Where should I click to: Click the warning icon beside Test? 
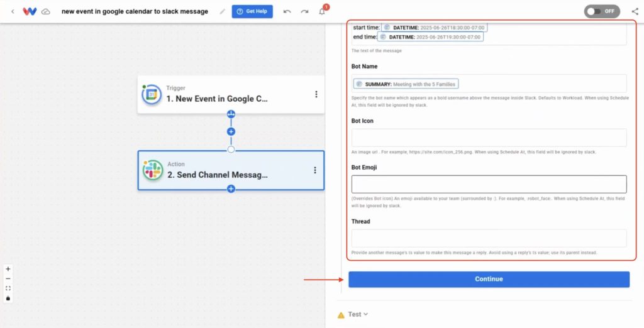(x=341, y=315)
